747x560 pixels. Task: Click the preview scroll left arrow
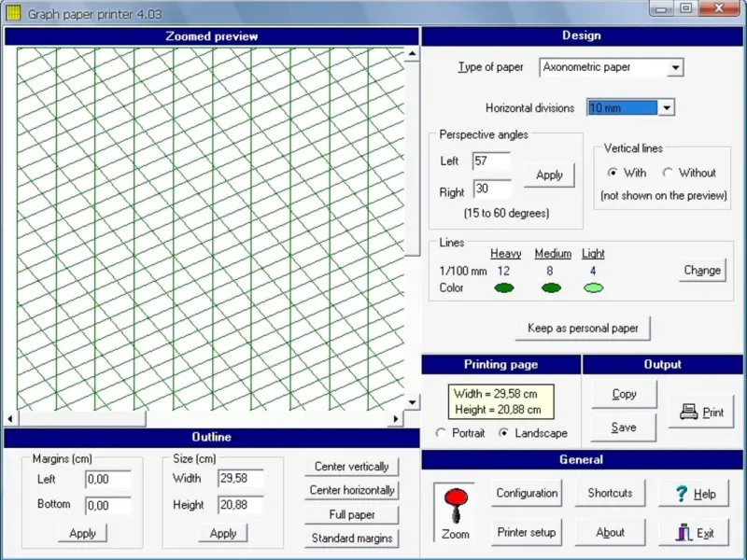click(x=11, y=419)
